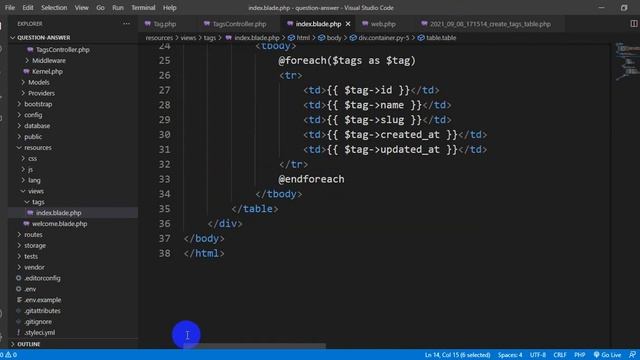Click the table.table breadcrumb
Screen dimensions: 640x360
coord(437,38)
